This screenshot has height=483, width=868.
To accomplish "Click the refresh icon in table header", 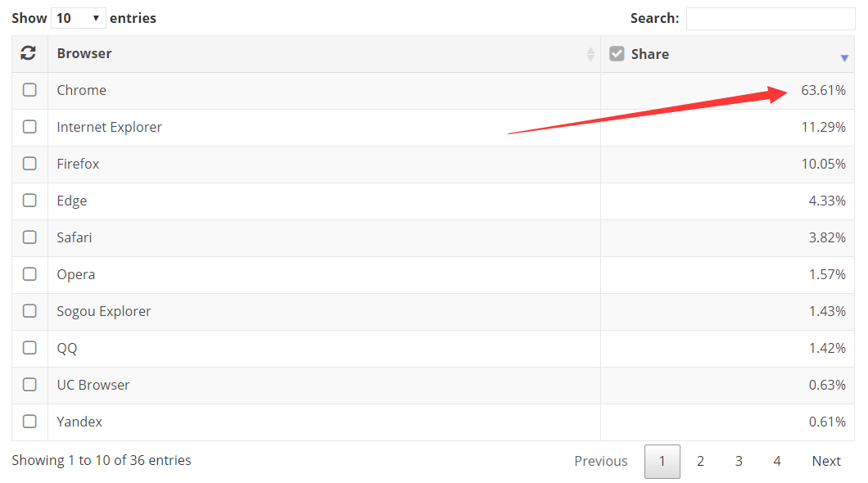I will click(x=29, y=53).
